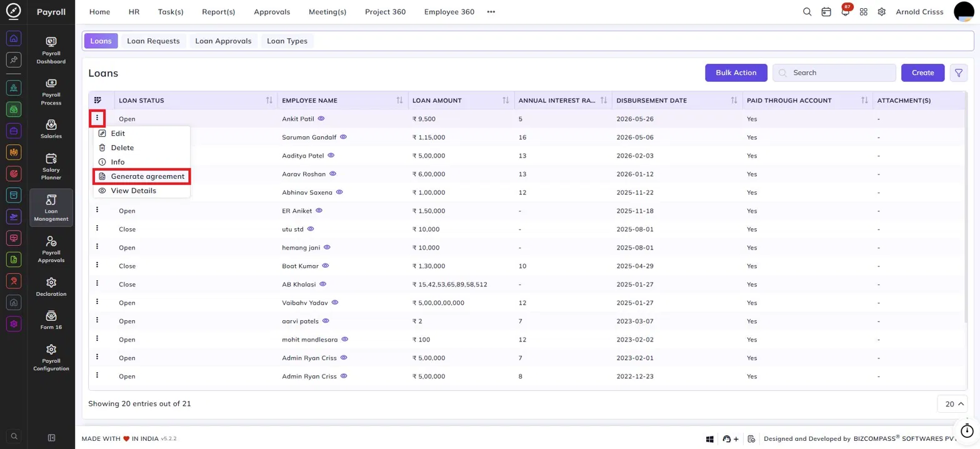
Task: Expand the page size 20 dropdown
Action: click(x=952, y=404)
